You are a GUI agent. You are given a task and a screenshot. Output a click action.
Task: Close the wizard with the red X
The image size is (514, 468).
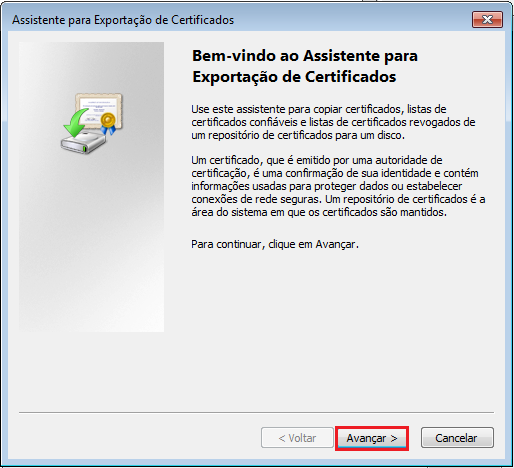pos(487,20)
